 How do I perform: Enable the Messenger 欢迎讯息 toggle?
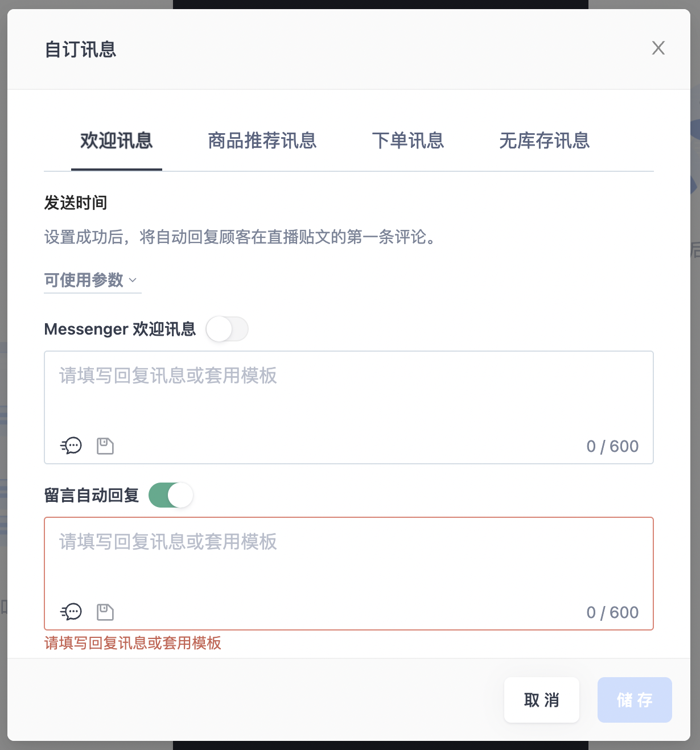click(x=227, y=329)
